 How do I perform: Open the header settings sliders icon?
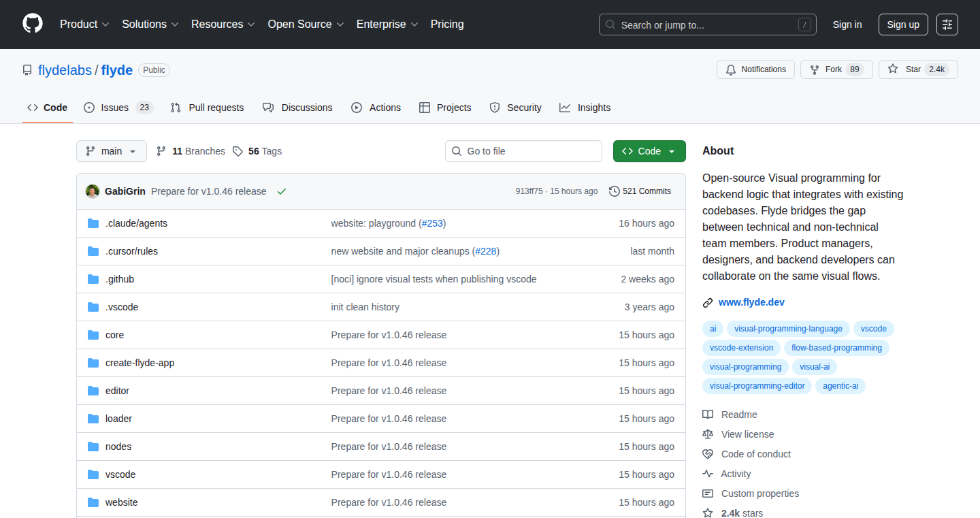click(947, 25)
